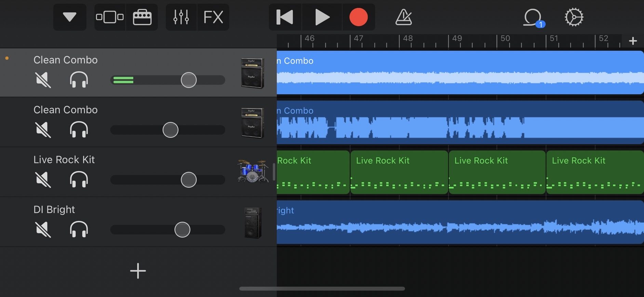Open the navigation dropdown triangle
This screenshot has width=644, height=297.
point(70,17)
